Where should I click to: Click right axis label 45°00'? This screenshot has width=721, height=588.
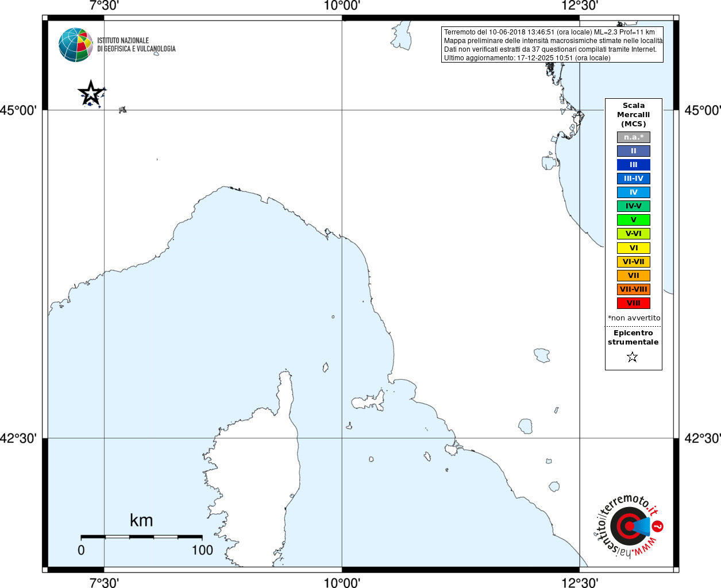click(x=703, y=110)
